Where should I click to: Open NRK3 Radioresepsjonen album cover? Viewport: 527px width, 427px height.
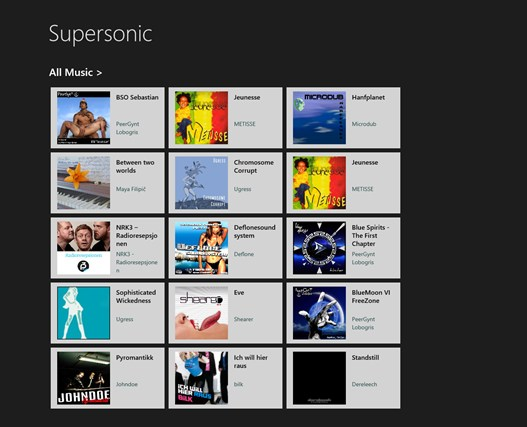[84, 248]
